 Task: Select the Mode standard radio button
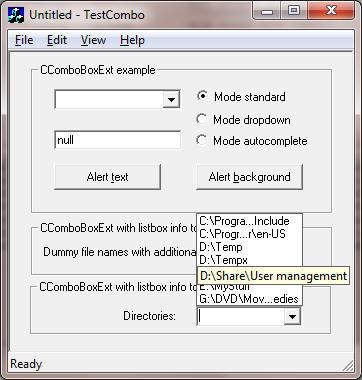point(202,97)
